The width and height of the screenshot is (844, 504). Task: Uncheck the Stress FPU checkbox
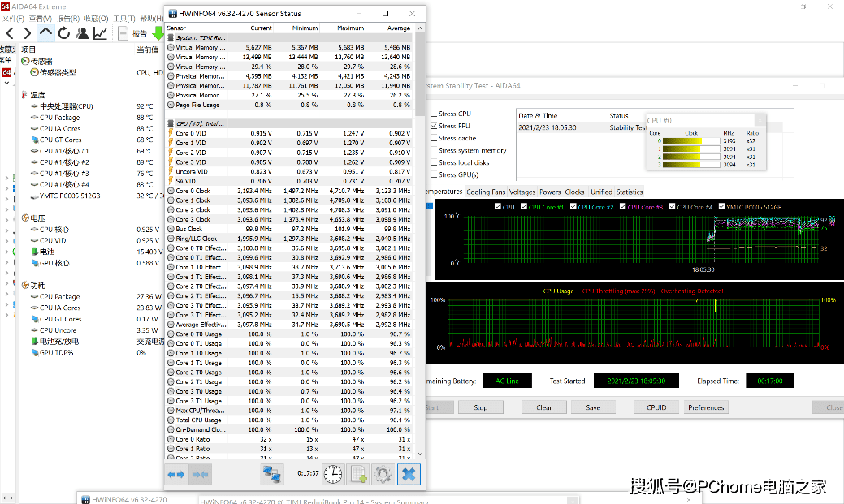pos(434,126)
